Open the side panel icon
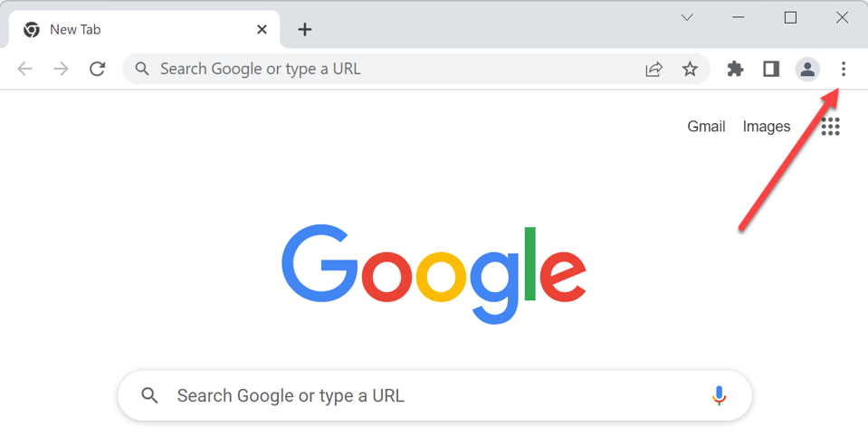This screenshot has width=868, height=445. pyautogui.click(x=771, y=69)
